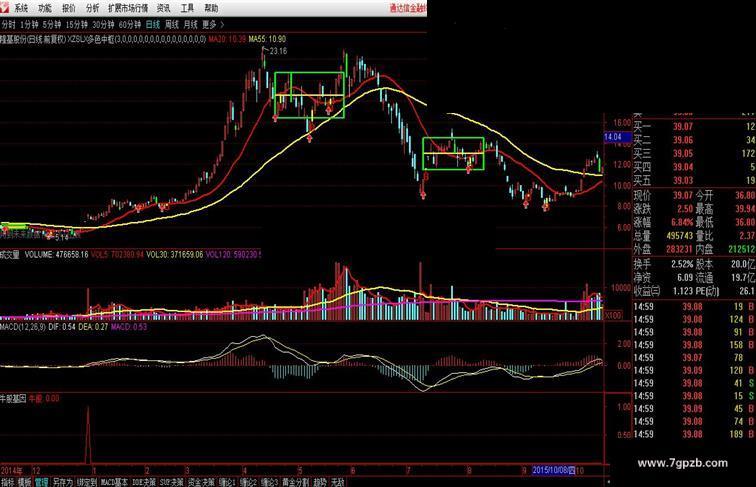Viewport: 756px width, 487px height.
Task: Click the 模板 tab at bottom
Action: tap(24, 482)
